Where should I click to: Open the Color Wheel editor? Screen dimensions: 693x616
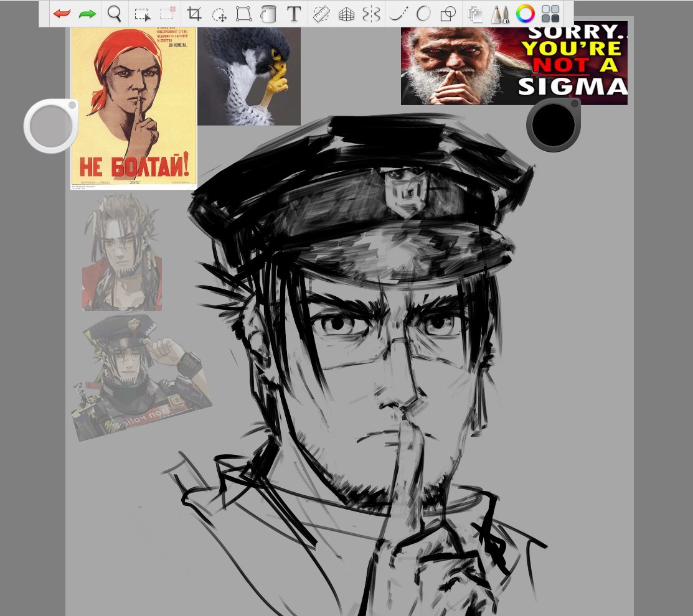(525, 14)
